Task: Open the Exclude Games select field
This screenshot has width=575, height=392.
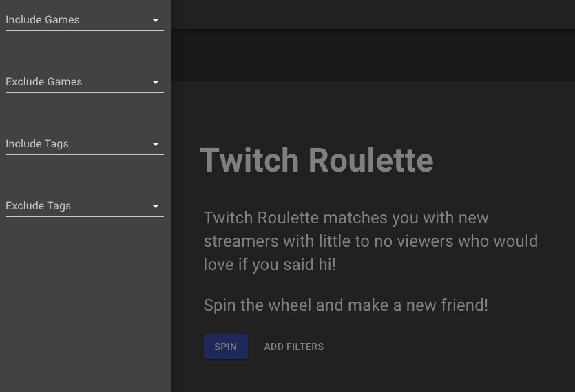Action: (x=76, y=82)
